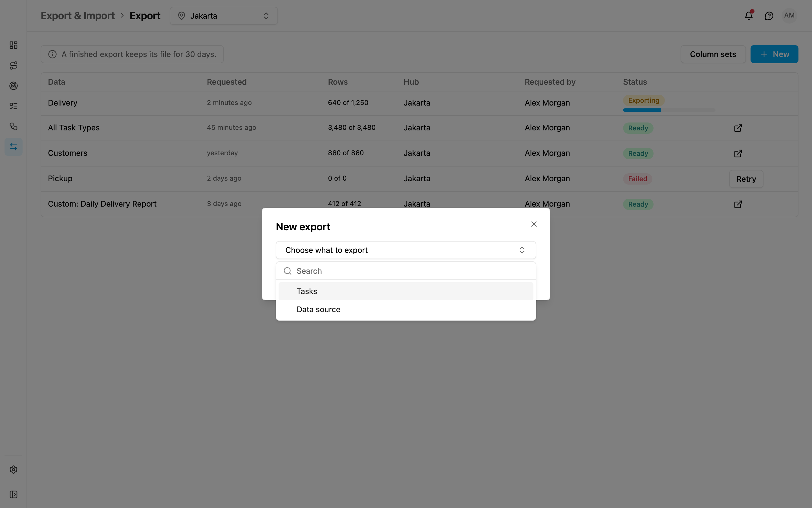812x508 pixels.
Task: Retry the failed Pickup export
Action: point(746,179)
